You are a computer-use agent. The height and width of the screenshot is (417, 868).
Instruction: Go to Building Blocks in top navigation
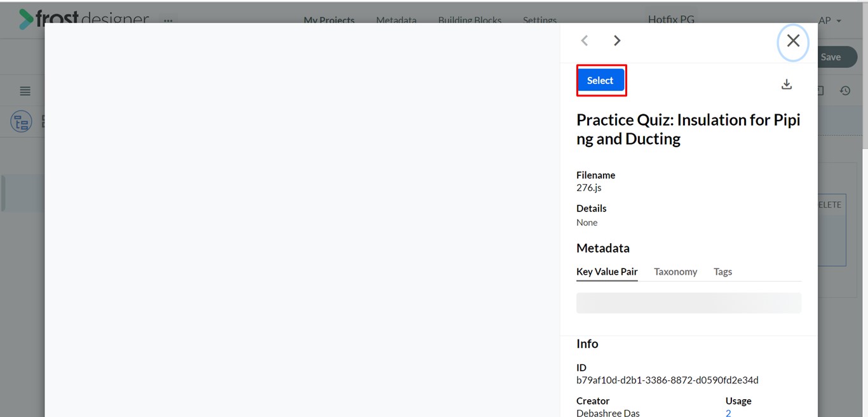pyautogui.click(x=470, y=20)
